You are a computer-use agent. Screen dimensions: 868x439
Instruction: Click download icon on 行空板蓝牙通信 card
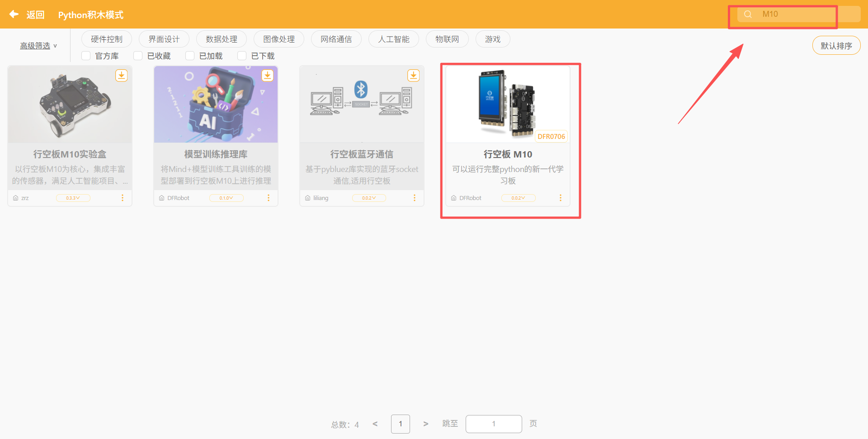pos(413,75)
